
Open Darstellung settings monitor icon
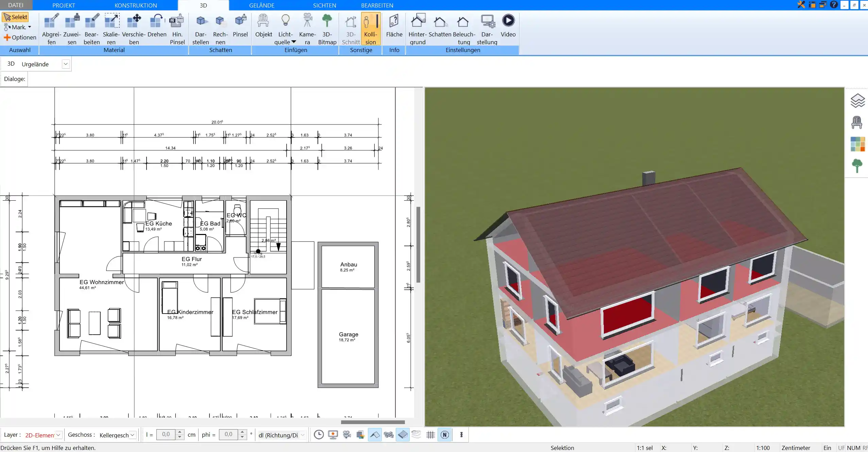(x=487, y=29)
